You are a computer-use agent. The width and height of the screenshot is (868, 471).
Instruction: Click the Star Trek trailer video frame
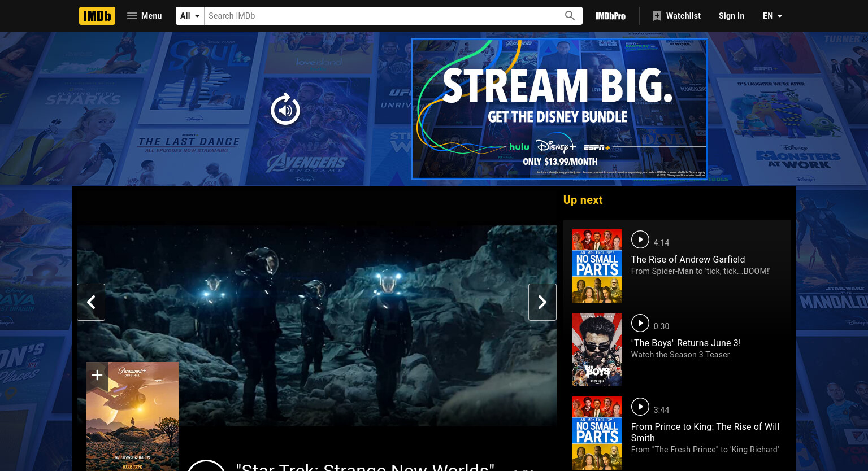coord(316,326)
